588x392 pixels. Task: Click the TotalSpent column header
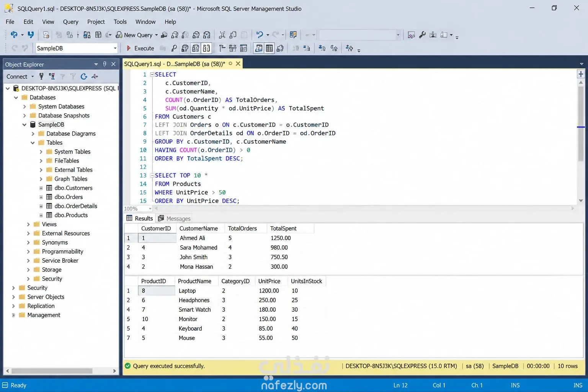(x=290, y=229)
